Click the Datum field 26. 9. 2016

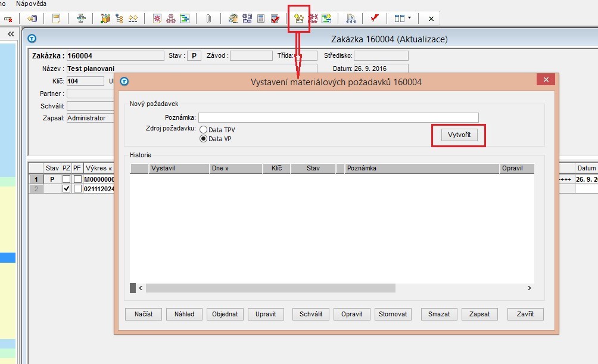point(381,69)
